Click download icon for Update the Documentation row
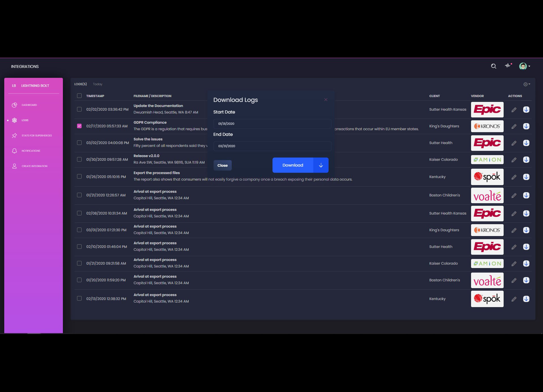The image size is (543, 392). coord(526,110)
